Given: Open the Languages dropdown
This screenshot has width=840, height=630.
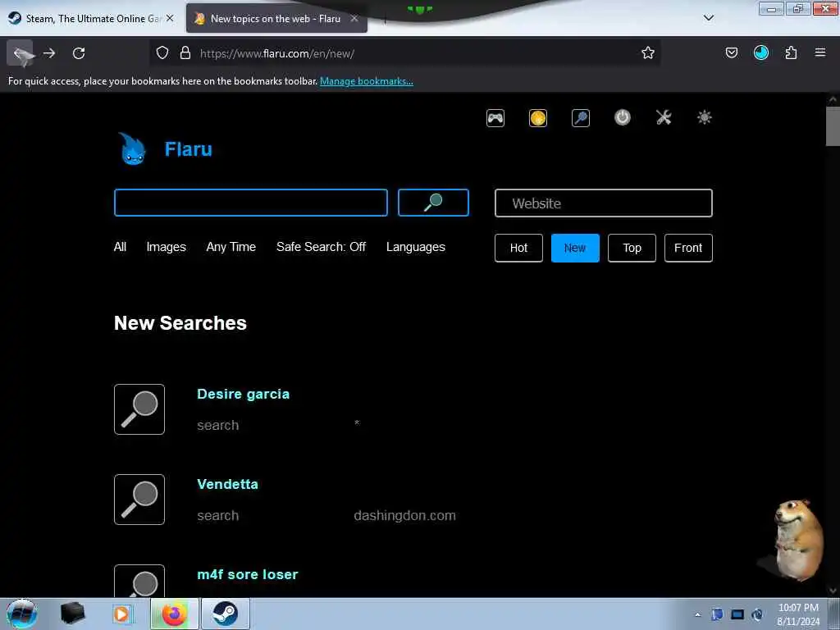Looking at the screenshot, I should click(x=416, y=247).
